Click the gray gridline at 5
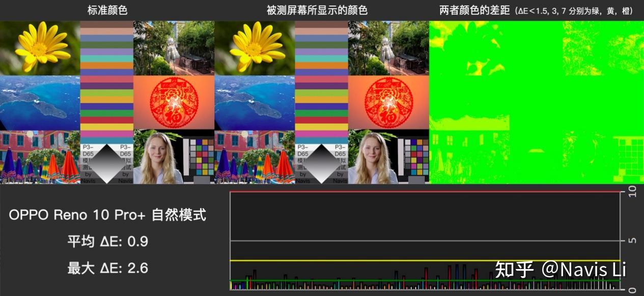Screen dimensions: 644x296 [426, 241]
